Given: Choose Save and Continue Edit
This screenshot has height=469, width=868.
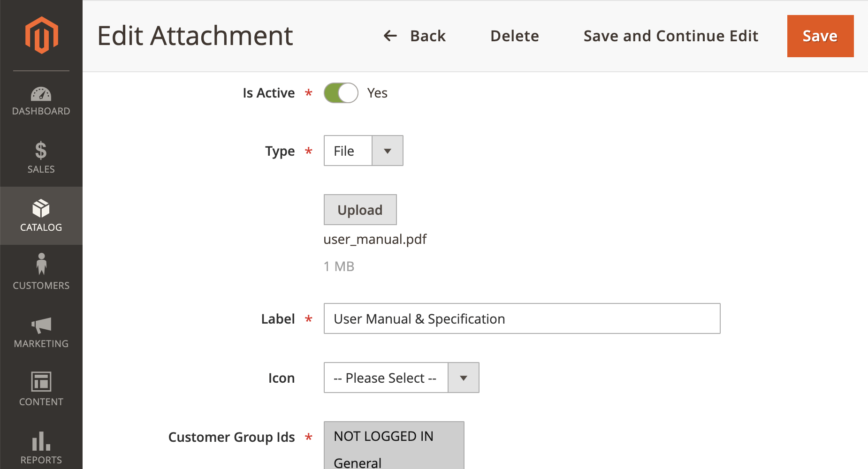Looking at the screenshot, I should click(670, 36).
